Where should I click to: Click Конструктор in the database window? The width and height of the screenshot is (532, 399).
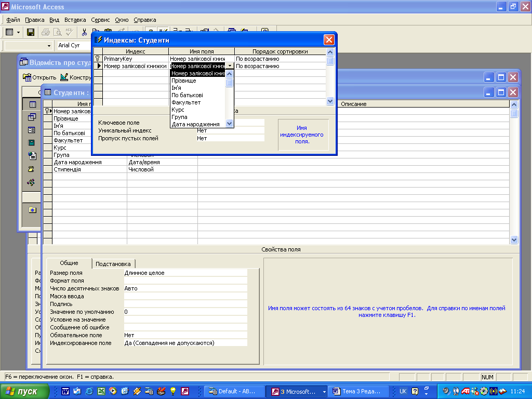pyautogui.click(x=76, y=77)
